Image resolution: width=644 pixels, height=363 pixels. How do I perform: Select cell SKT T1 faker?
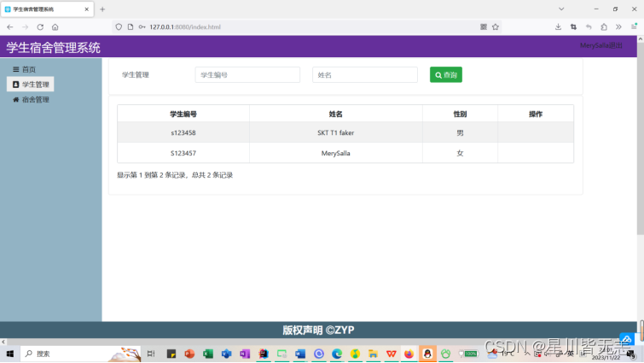click(x=335, y=132)
